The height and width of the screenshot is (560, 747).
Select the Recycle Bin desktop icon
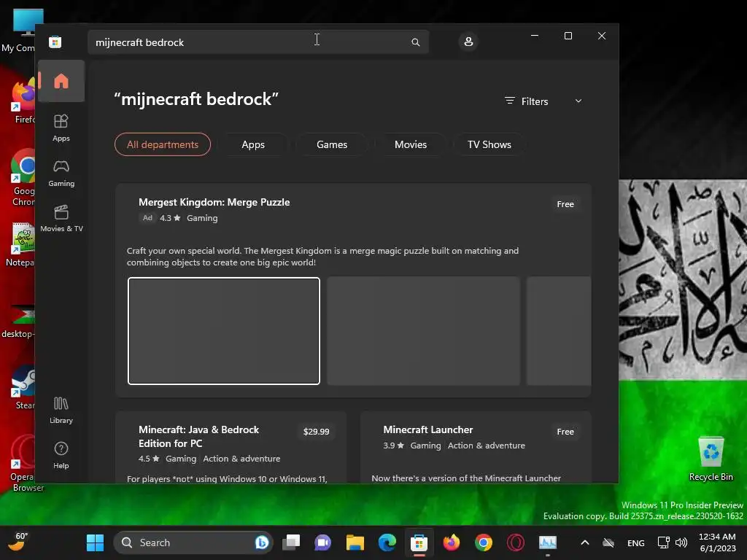(x=711, y=459)
